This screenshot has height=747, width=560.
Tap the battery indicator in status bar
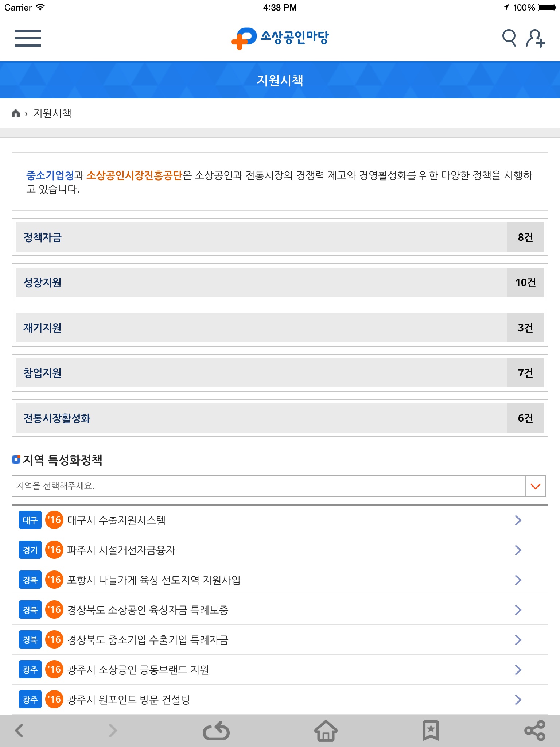coord(547,8)
